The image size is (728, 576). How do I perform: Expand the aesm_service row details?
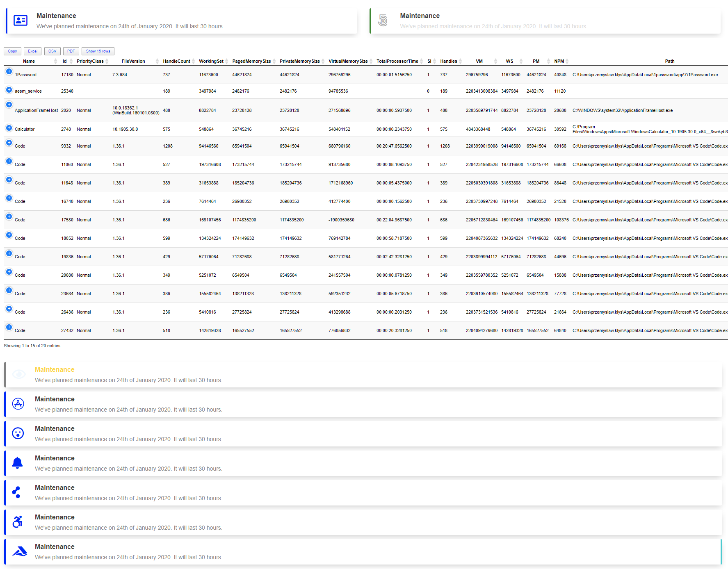[x=9, y=90]
